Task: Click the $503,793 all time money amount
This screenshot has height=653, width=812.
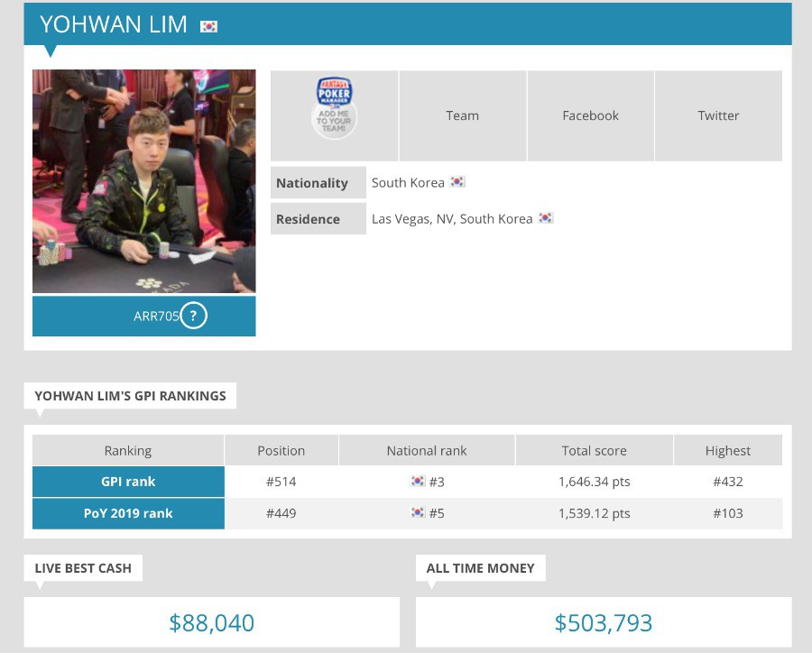Action: point(604,622)
